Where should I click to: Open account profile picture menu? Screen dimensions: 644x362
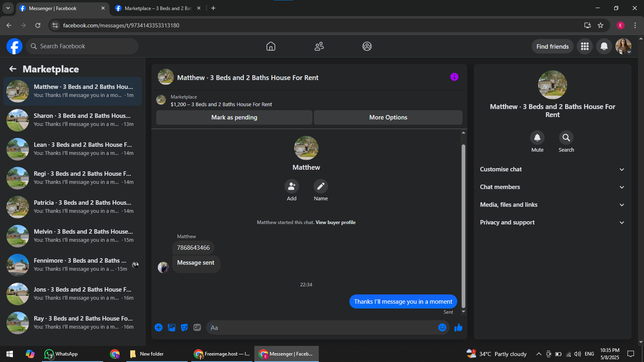pyautogui.click(x=623, y=46)
